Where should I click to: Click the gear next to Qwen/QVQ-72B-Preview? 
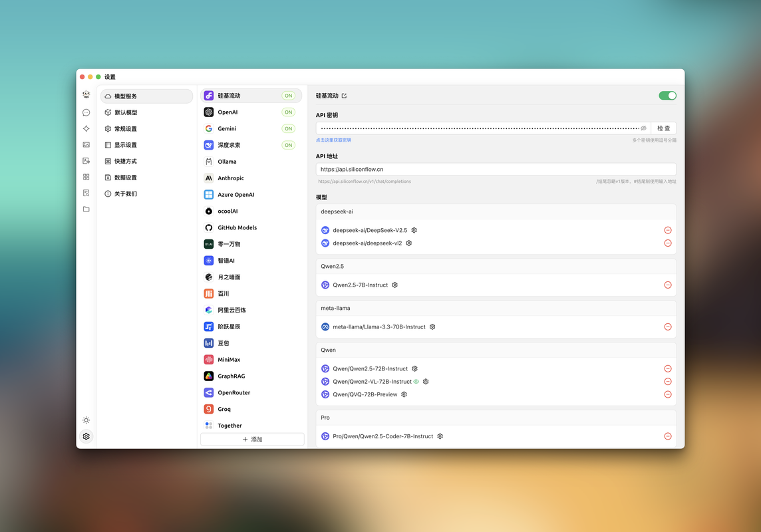point(404,394)
